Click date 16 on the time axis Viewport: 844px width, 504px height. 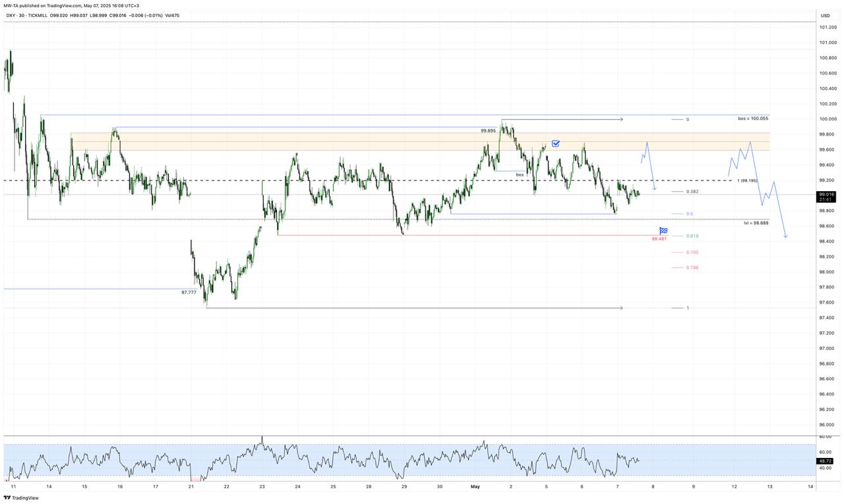[119, 487]
